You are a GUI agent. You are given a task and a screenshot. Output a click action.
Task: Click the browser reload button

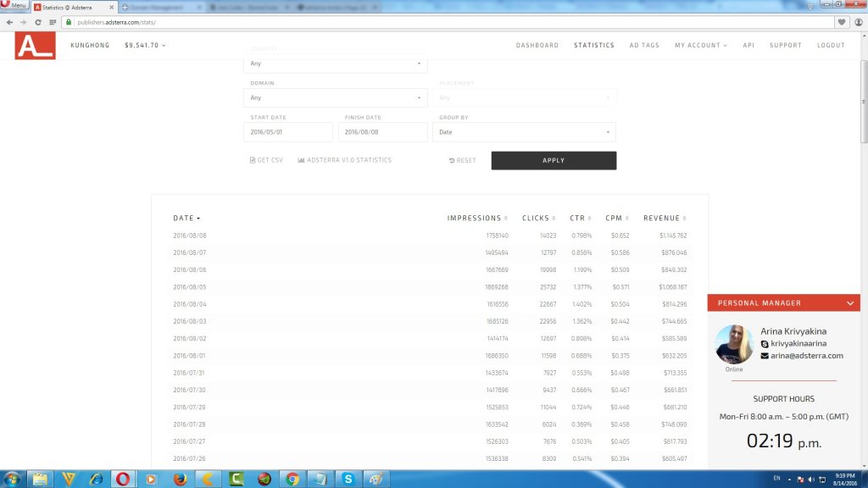click(x=38, y=22)
